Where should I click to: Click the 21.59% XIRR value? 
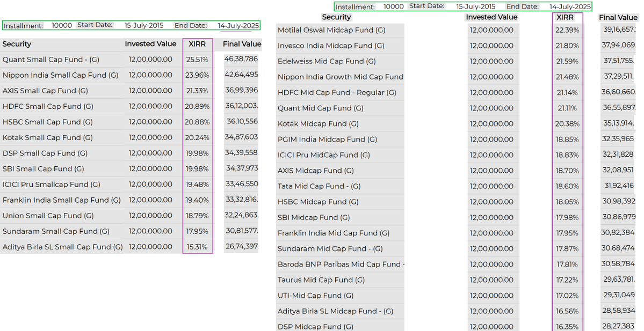[567, 61]
